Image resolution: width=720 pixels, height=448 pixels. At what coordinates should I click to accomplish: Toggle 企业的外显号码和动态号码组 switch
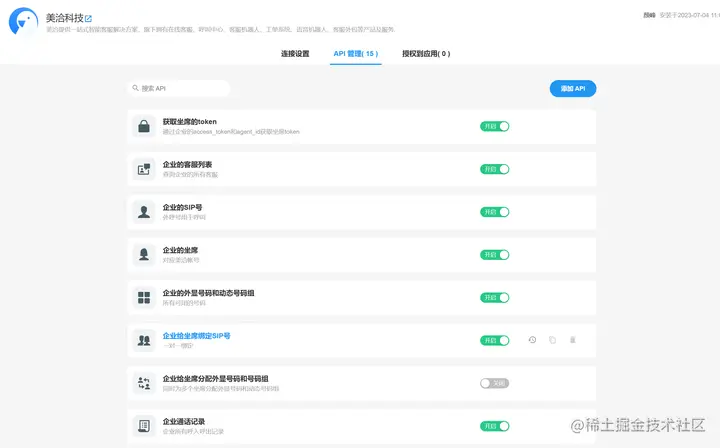click(x=495, y=297)
